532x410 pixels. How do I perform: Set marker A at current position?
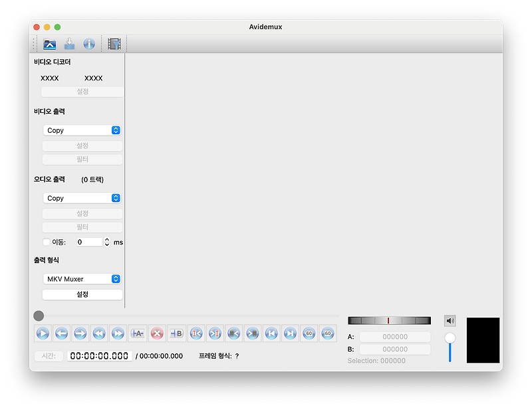tap(138, 334)
